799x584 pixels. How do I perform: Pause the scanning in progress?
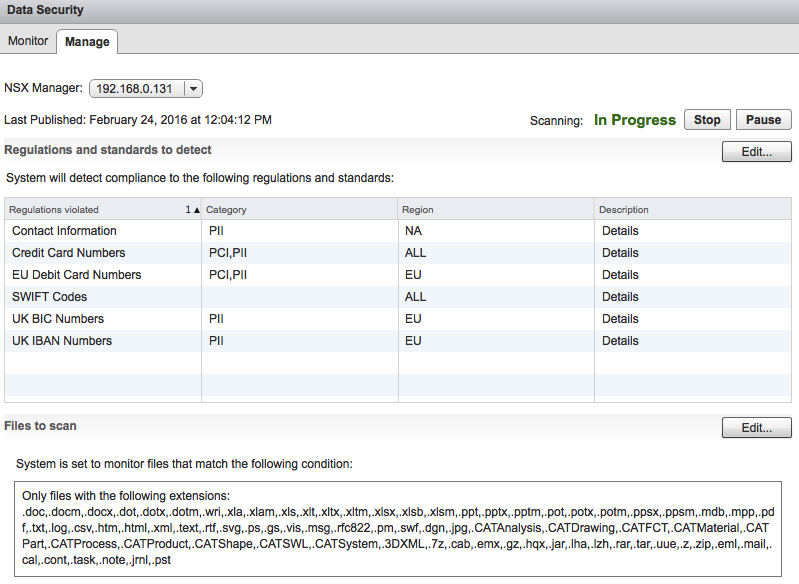pyautogui.click(x=763, y=120)
